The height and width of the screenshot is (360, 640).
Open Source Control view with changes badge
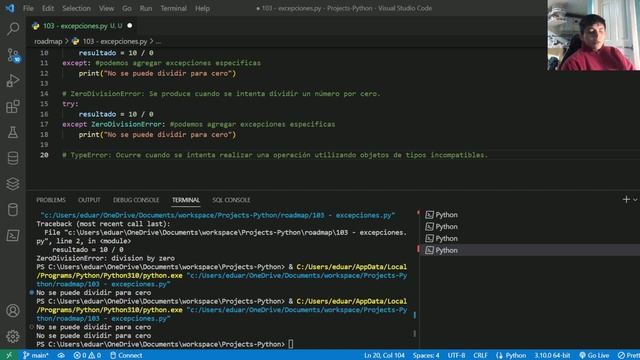point(13,55)
